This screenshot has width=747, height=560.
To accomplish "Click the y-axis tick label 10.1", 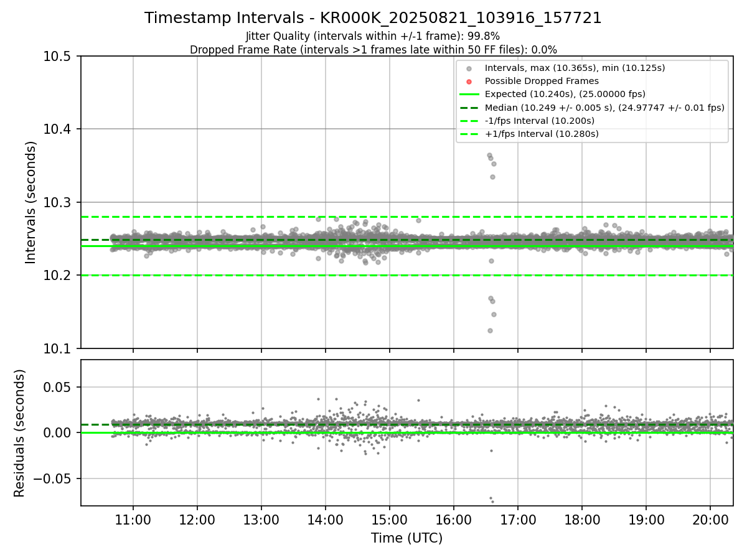I will [59, 348].
